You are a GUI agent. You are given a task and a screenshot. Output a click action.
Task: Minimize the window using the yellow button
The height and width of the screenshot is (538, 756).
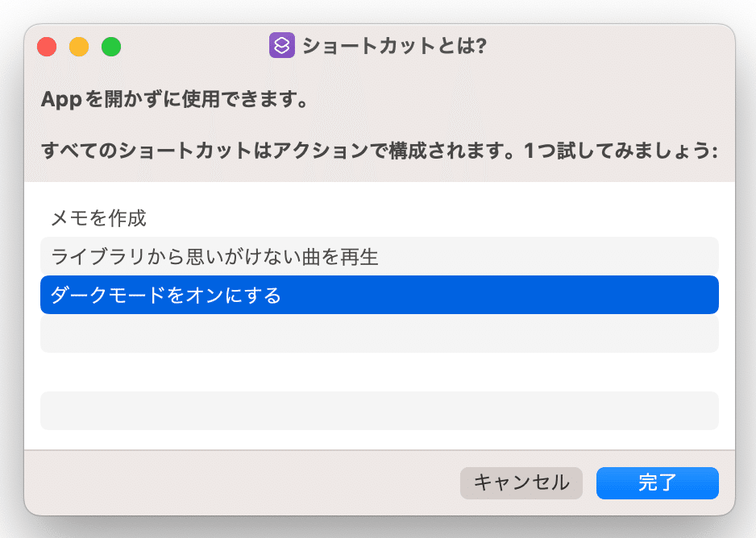click(x=79, y=47)
